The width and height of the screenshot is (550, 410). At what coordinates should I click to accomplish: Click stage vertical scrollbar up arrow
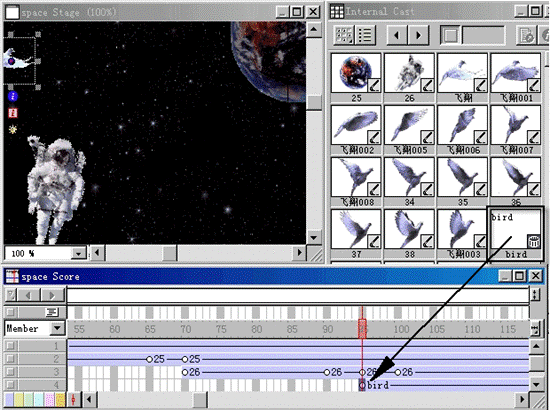pyautogui.click(x=314, y=29)
